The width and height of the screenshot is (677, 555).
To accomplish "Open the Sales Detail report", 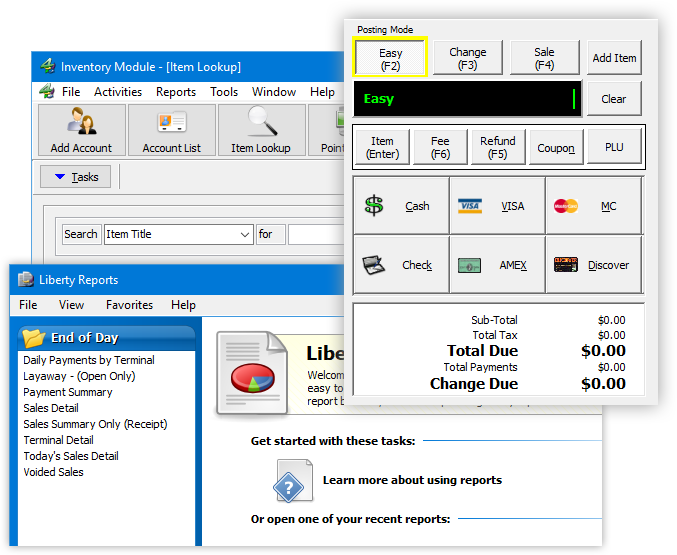I will click(51, 408).
